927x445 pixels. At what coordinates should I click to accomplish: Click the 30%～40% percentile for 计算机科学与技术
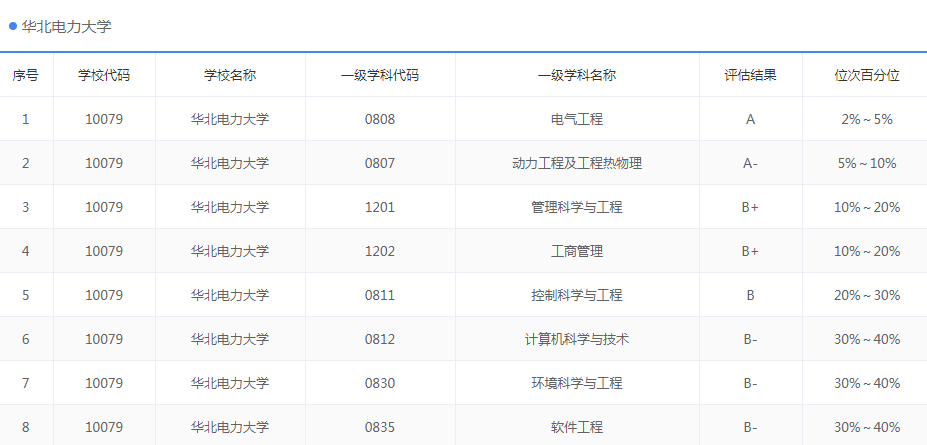[867, 339]
